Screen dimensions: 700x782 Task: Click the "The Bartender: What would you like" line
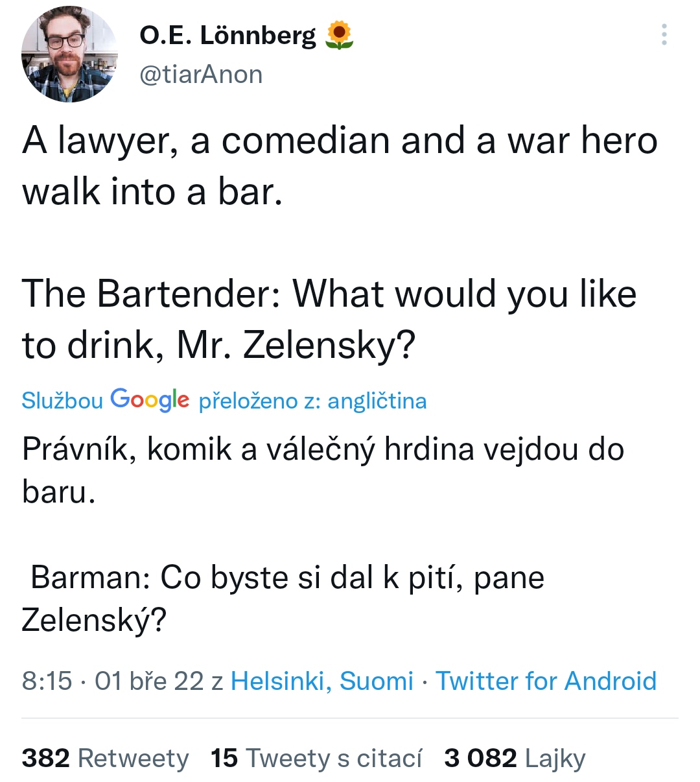329,294
